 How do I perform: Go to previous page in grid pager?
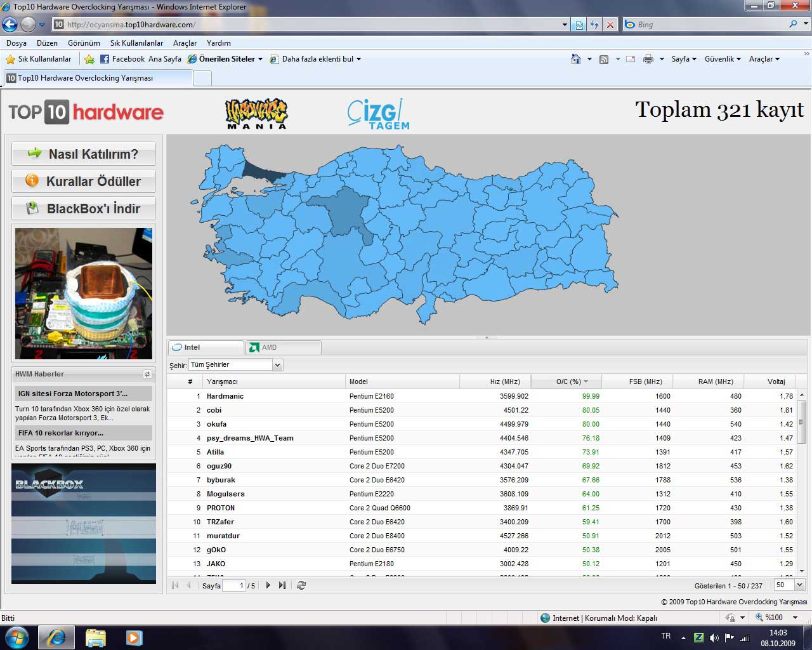[188, 585]
